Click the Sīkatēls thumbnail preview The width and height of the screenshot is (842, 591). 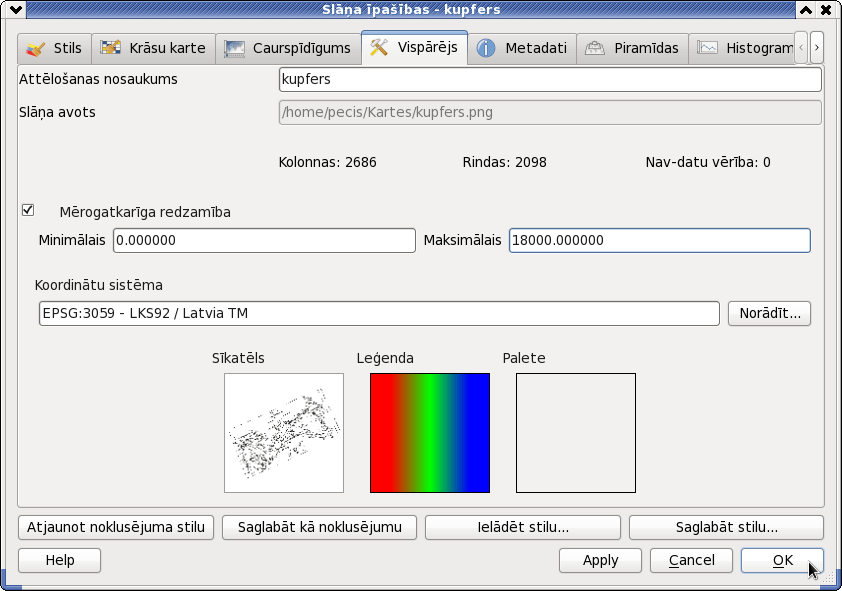(284, 433)
